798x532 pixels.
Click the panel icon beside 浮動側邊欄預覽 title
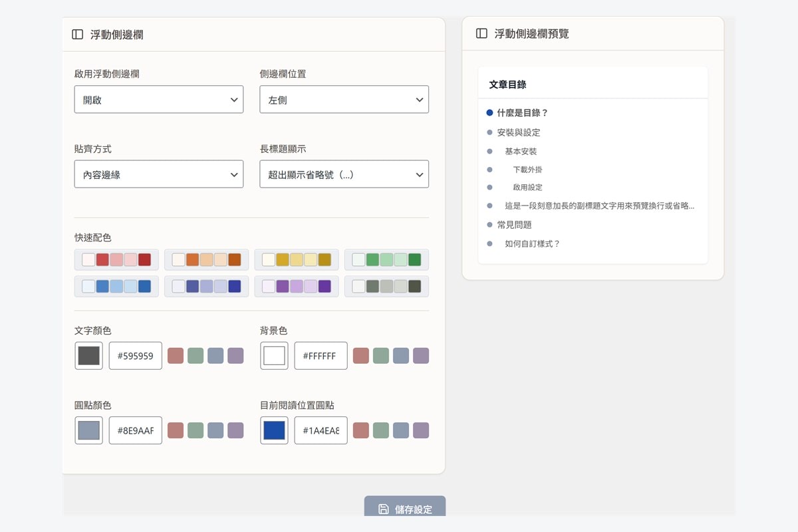pyautogui.click(x=481, y=33)
